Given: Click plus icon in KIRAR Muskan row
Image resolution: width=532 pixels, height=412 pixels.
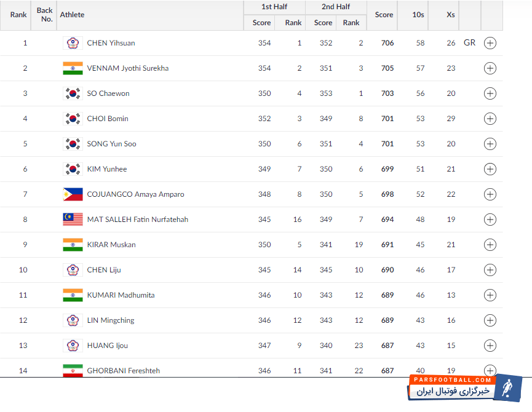Looking at the screenshot, I should 490,245.
